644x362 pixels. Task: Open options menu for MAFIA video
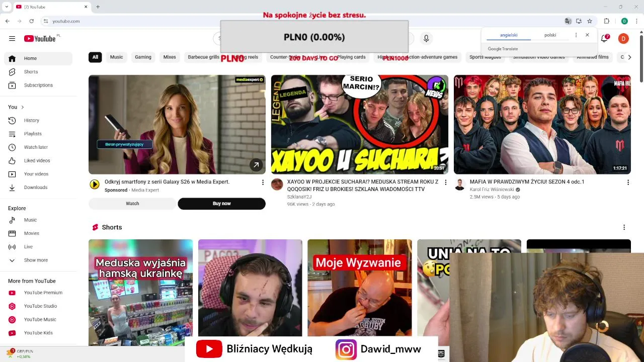coord(628,182)
